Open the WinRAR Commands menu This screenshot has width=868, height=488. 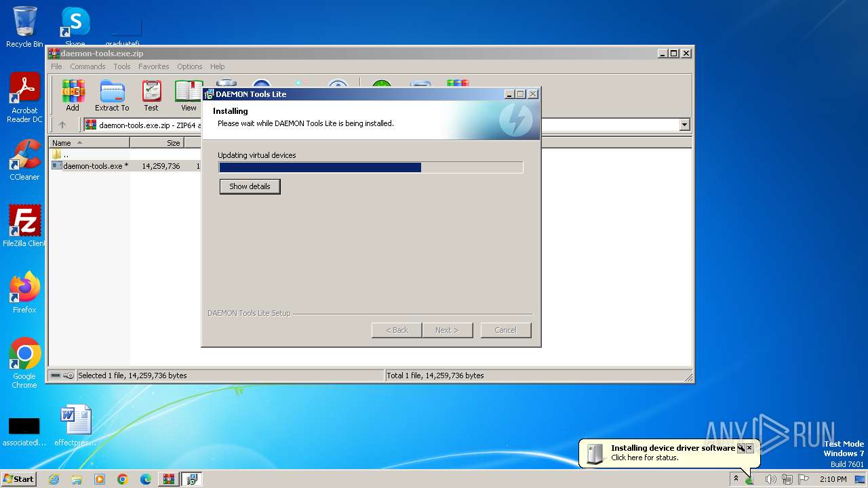coord(87,66)
